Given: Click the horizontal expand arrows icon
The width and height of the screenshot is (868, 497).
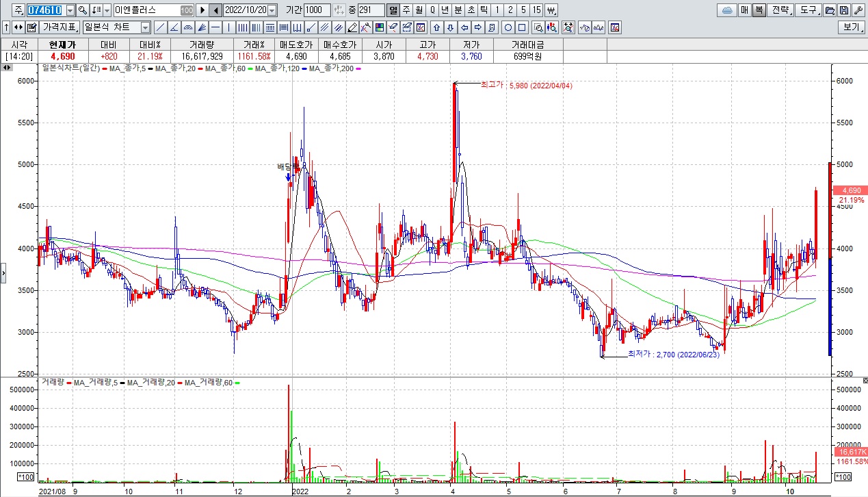Looking at the screenshot, I should pyautogui.click(x=18, y=27).
